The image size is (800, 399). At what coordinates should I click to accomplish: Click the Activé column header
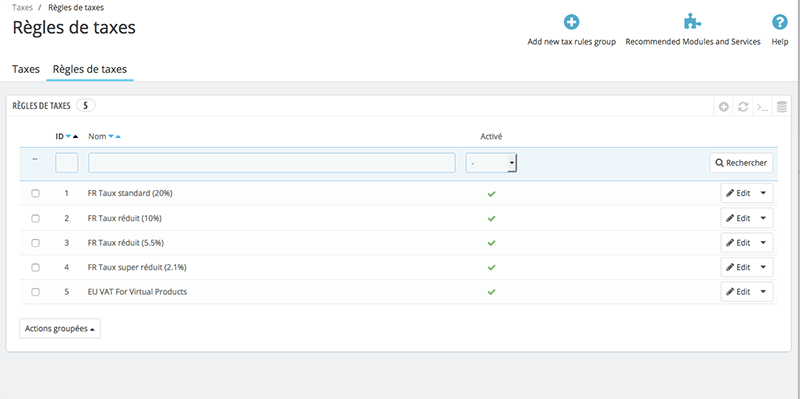coord(491,136)
